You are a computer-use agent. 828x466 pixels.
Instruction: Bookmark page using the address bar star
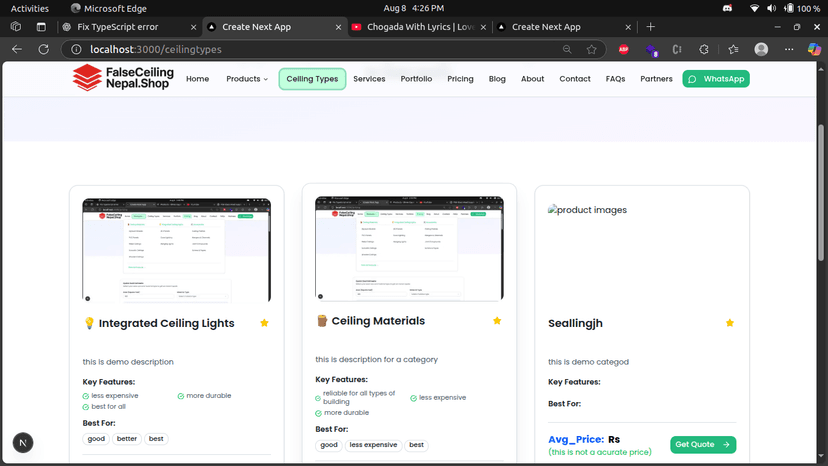592,49
